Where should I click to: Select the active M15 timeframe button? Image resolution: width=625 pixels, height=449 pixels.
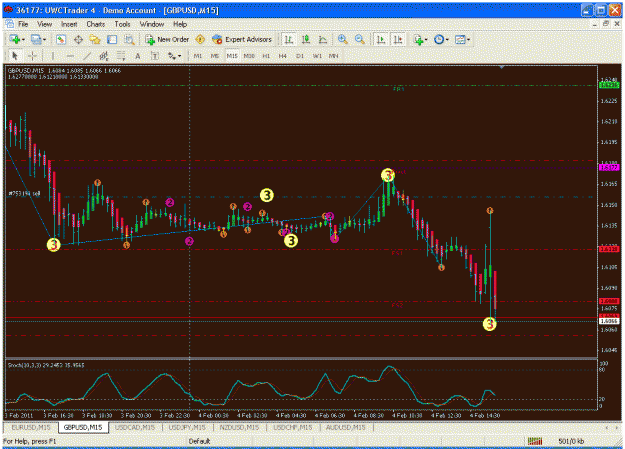232,56
